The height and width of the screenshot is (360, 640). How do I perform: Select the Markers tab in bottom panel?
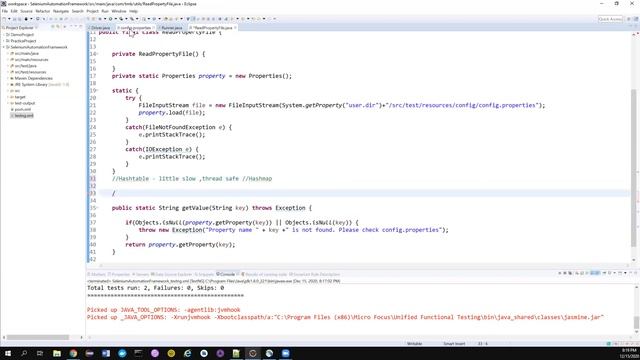click(x=96, y=274)
